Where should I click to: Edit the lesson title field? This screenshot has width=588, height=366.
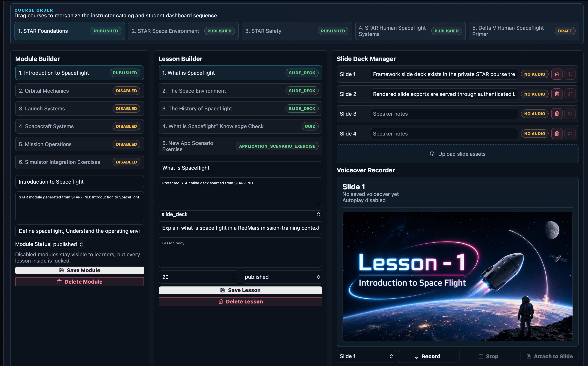[240, 168]
